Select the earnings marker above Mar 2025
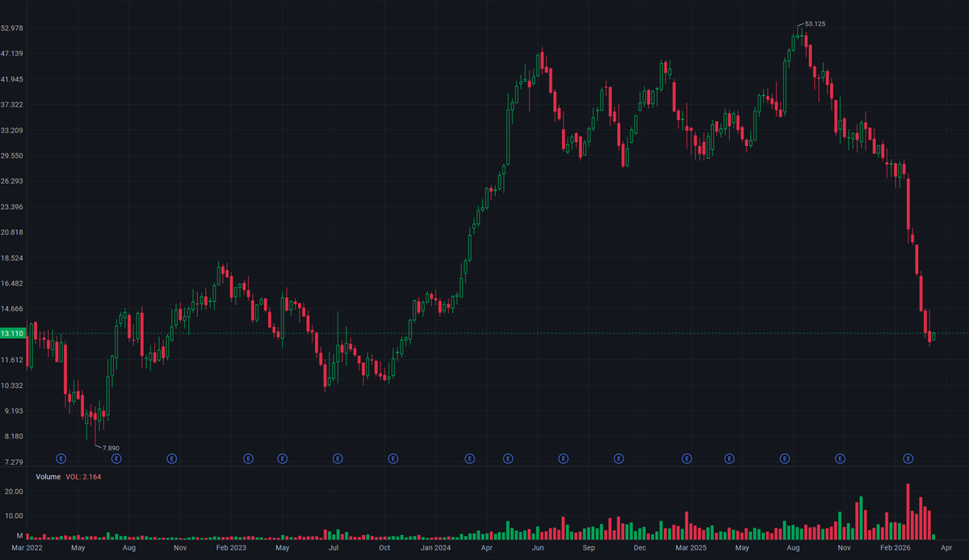 [x=687, y=458]
